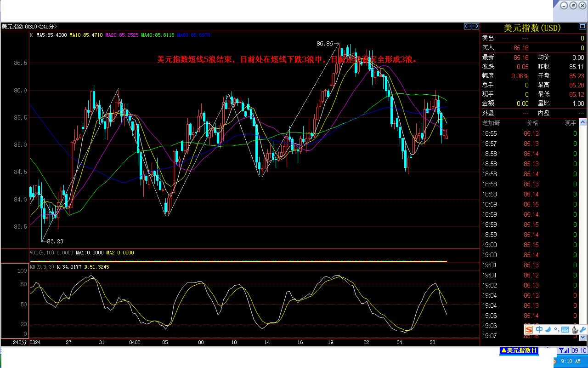Restore the window using top-right restore button
The width and height of the screenshot is (588, 368).
pos(573,5)
